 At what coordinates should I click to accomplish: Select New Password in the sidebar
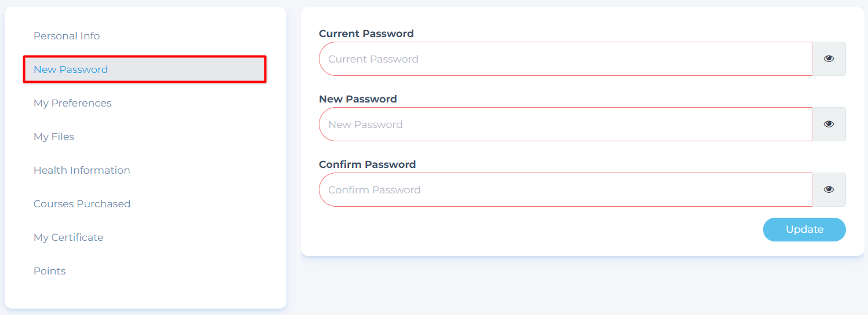(x=71, y=69)
